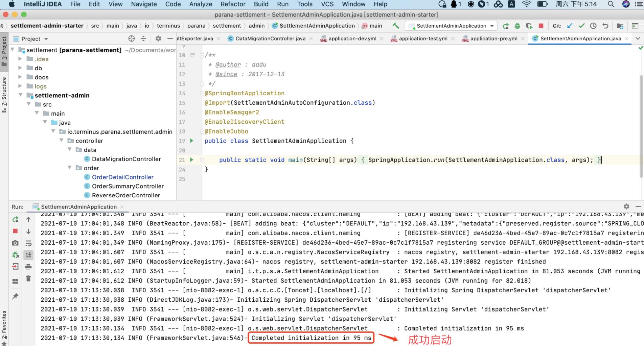Collapse all nodes in Project panel
The height and width of the screenshot is (346, 644).
coord(143,39)
